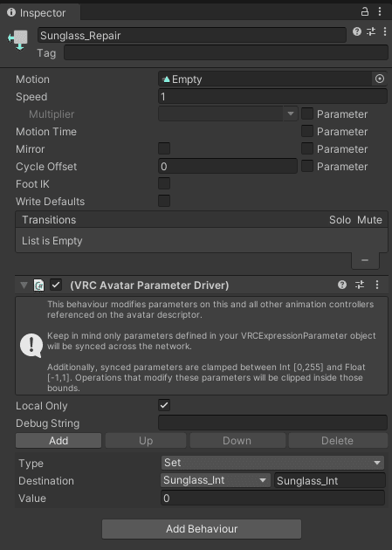Click the Speed value field
392x550 pixels.
point(272,96)
